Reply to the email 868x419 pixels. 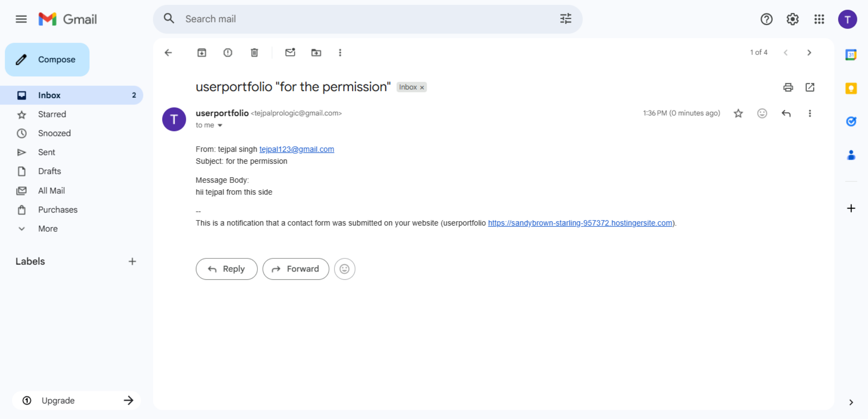coord(226,269)
